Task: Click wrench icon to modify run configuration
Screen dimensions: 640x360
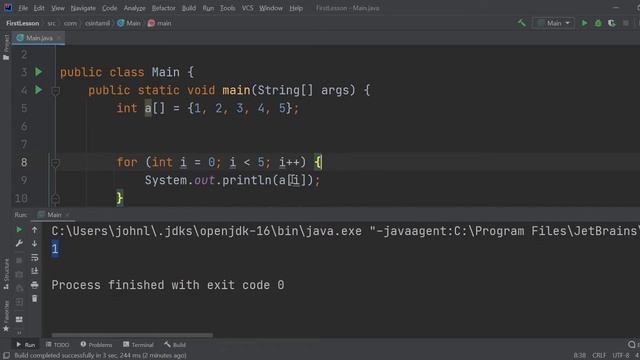Action: click(19, 243)
